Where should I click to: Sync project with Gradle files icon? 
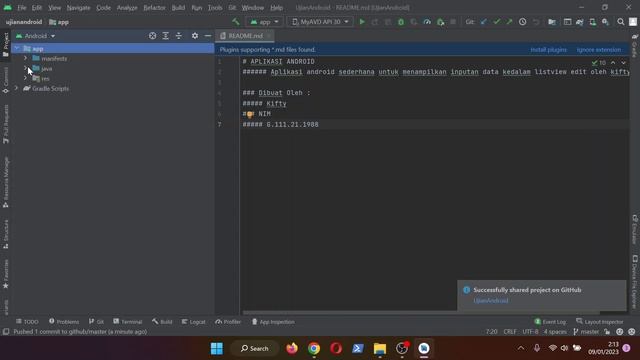click(x=580, y=22)
